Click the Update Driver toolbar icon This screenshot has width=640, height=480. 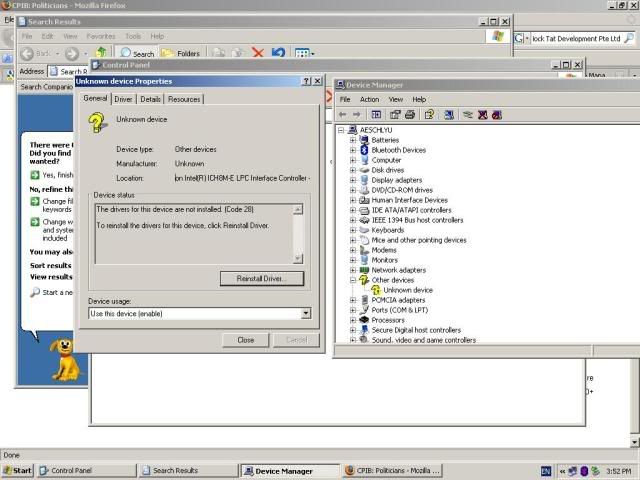[x=468, y=115]
